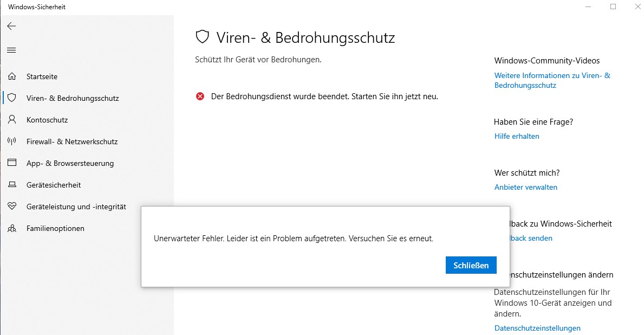Click the Bedrohungsdienst wurde beendet message

tap(324, 96)
